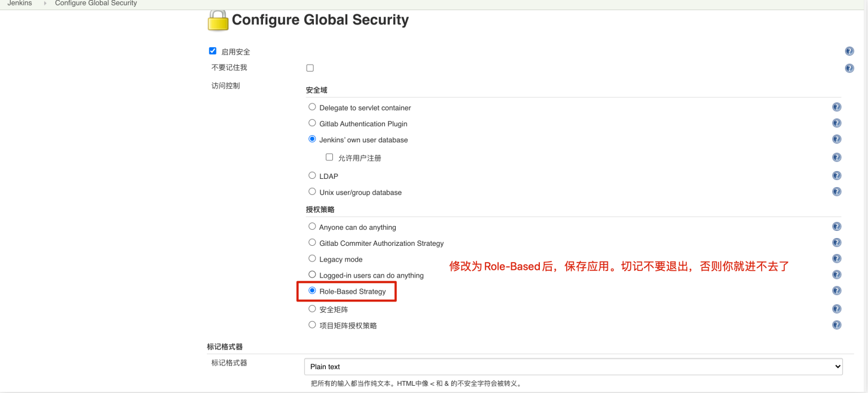Click help icon for Legacy mode

(x=837, y=259)
